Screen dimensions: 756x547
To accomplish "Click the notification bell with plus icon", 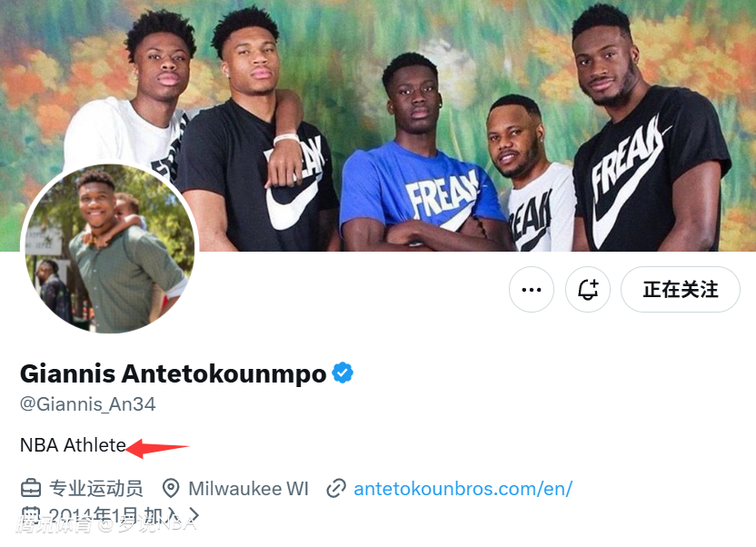I will (588, 290).
